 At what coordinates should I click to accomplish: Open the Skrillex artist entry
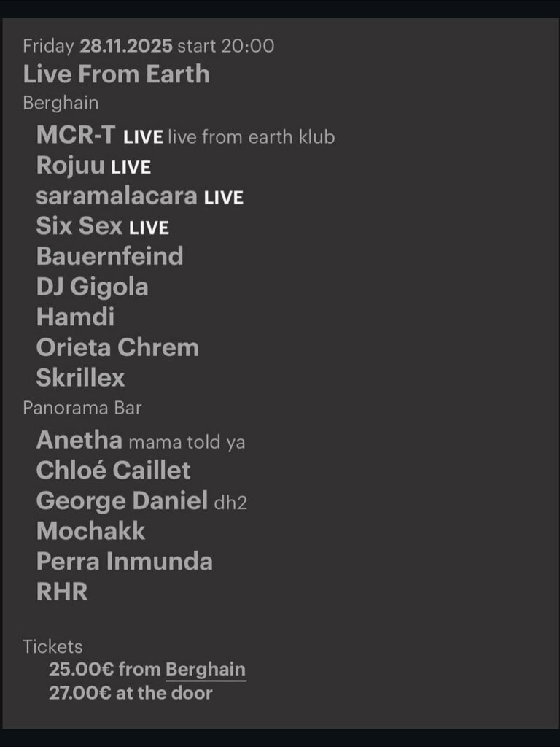coord(80,378)
